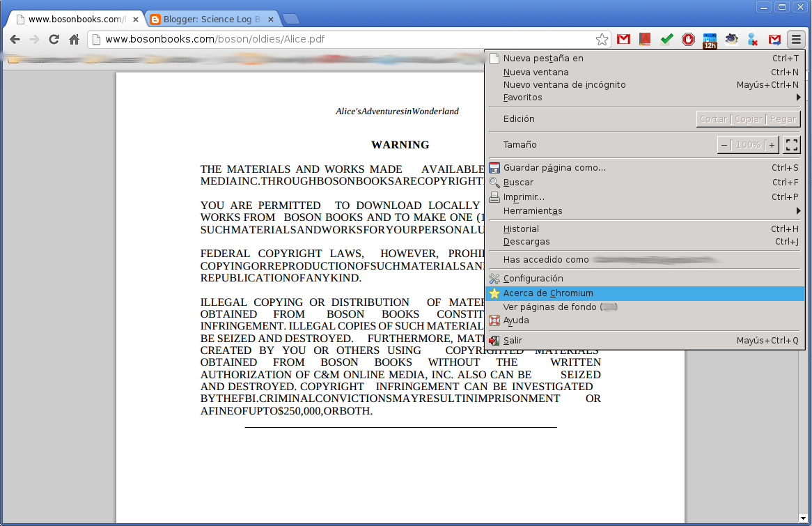Reload the current page
This screenshot has height=526, width=812.
(x=54, y=40)
